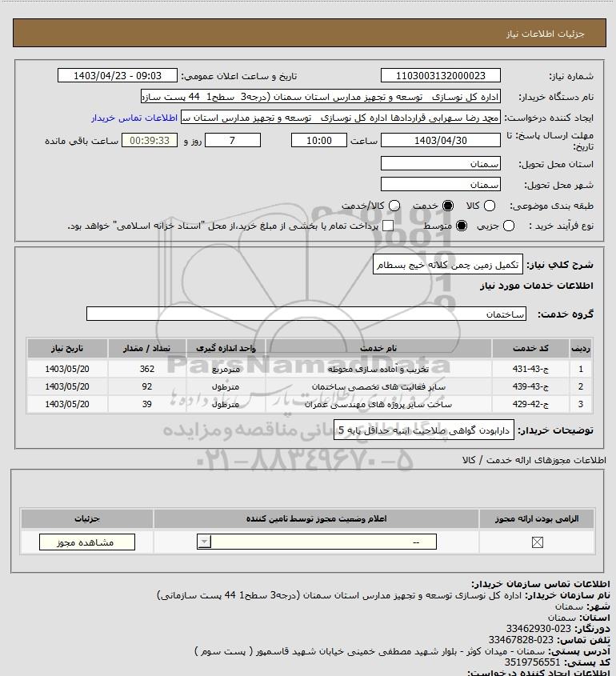
Task: Click the need number field 1103003132000023
Action: pos(441,75)
